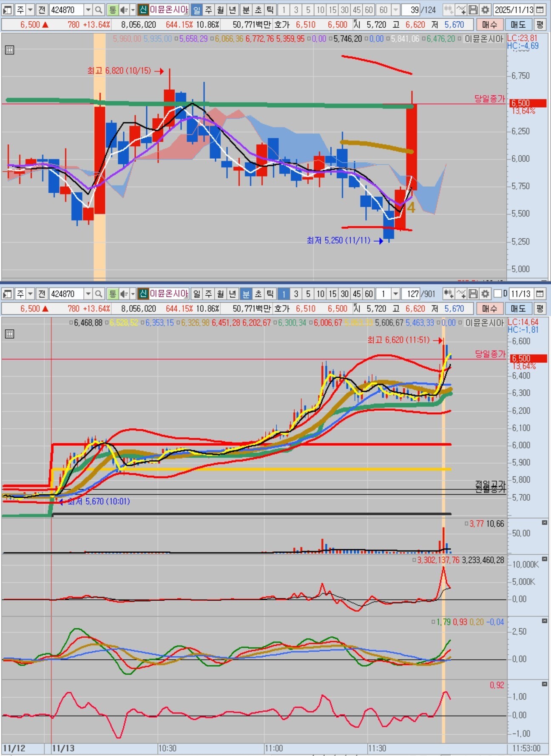This screenshot has height=756, width=551.
Task: Close the volume indicator pane showing 50,00
Action: pos(545,523)
